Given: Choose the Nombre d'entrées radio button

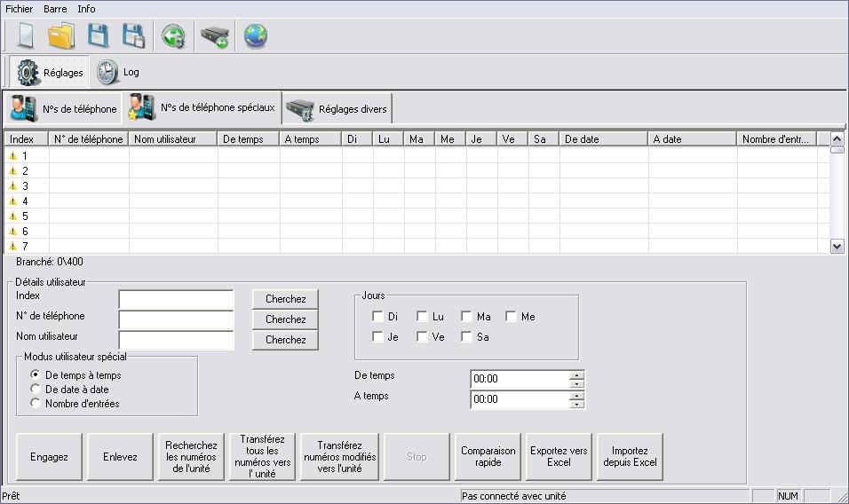Looking at the screenshot, I should pos(36,403).
